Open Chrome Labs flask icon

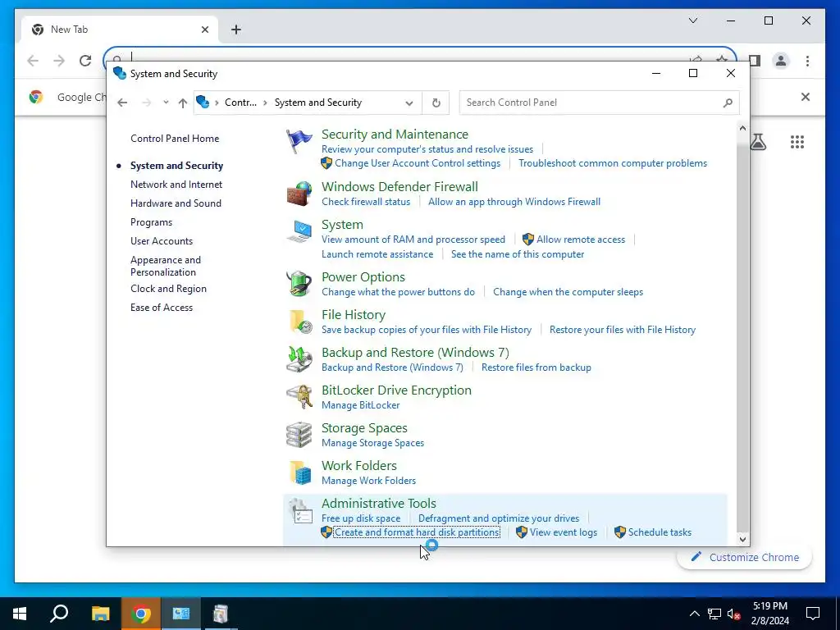(x=757, y=142)
